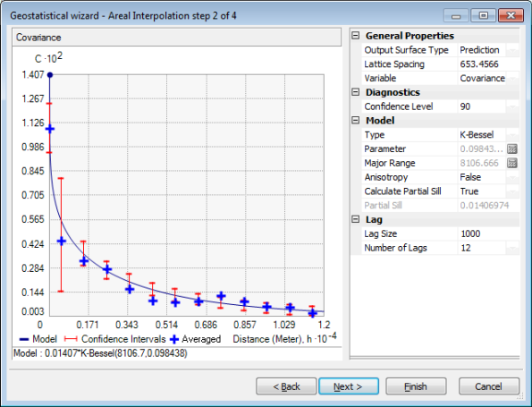532x407 pixels.
Task: Collapse the Lag section
Action: 355,219
